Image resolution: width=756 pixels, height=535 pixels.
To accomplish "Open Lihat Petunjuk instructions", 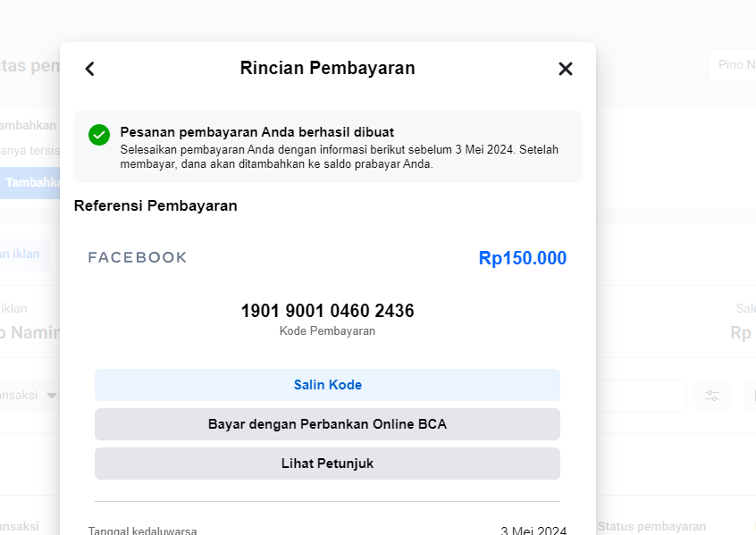I will click(x=327, y=464).
